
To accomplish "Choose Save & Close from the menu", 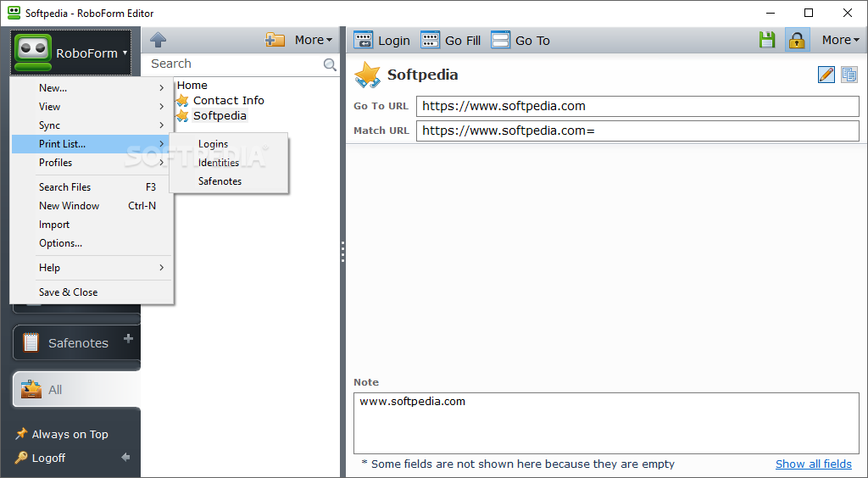I will [x=92, y=292].
